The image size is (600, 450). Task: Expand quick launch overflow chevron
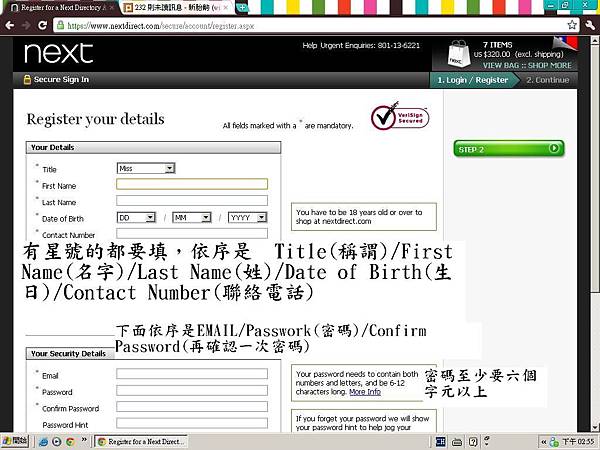[x=84, y=440]
